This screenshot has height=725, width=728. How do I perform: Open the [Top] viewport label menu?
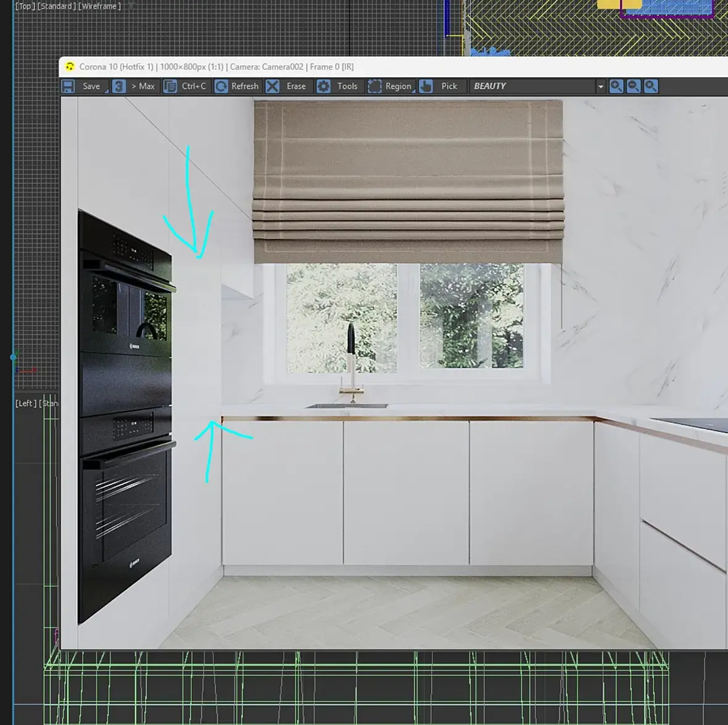25,6
